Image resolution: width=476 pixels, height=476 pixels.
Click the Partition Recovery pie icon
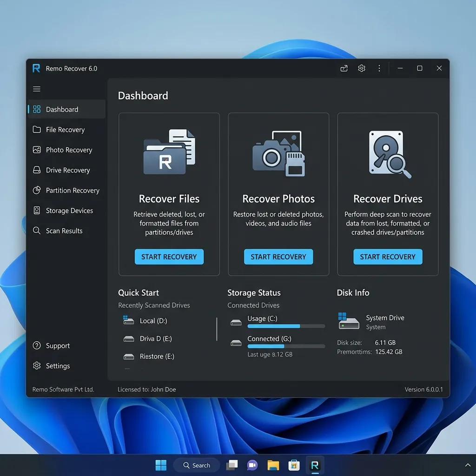(x=37, y=190)
